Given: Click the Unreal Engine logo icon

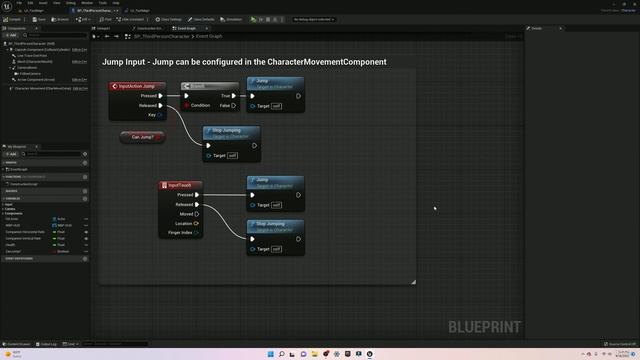Looking at the screenshot, I should tap(7, 6).
